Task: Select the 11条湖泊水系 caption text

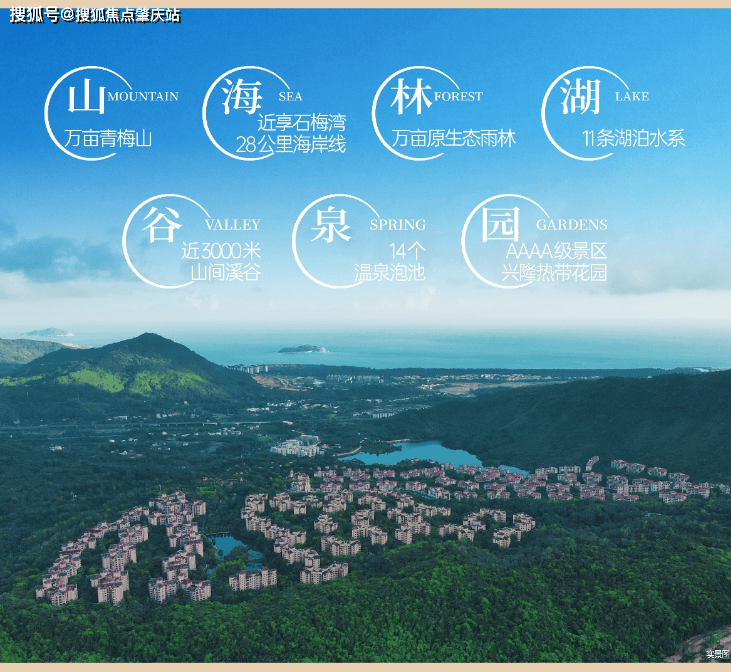Action: [x=633, y=139]
